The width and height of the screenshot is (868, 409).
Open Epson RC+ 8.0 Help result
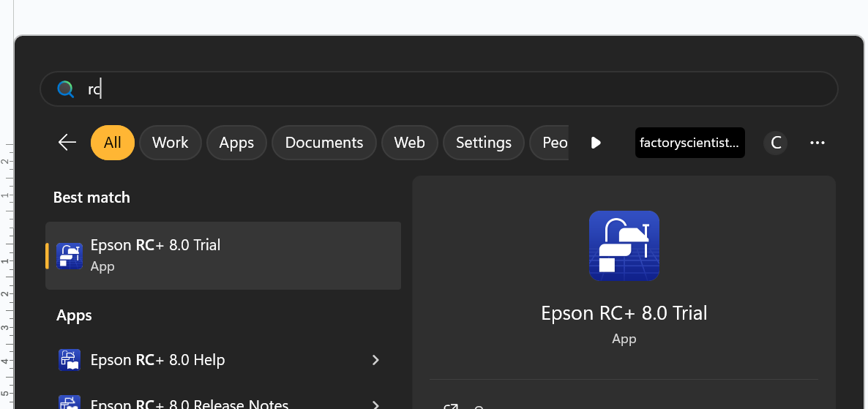222,360
